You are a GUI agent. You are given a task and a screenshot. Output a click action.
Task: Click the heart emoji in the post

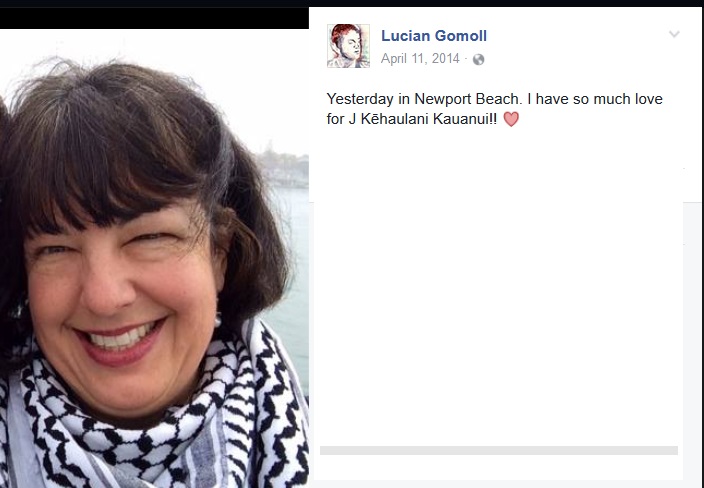511,119
